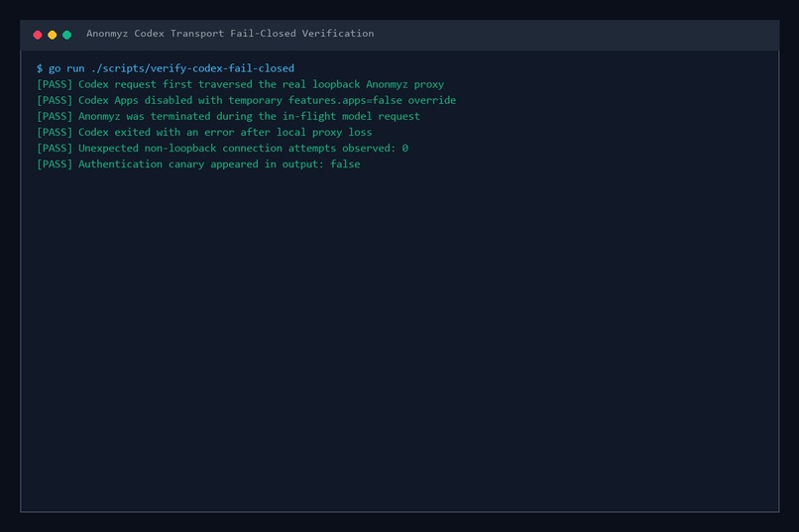Click the red close window dot
799x532 pixels.
[x=38, y=35]
